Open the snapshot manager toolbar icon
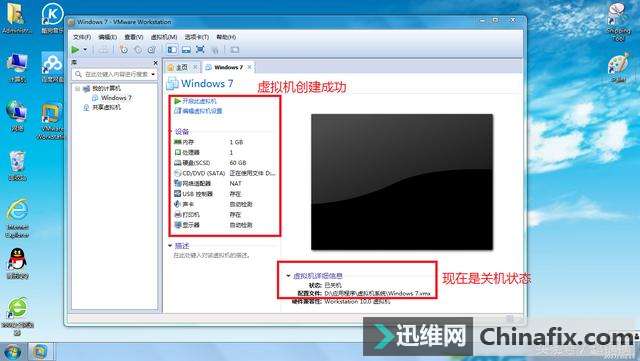 click(152, 50)
